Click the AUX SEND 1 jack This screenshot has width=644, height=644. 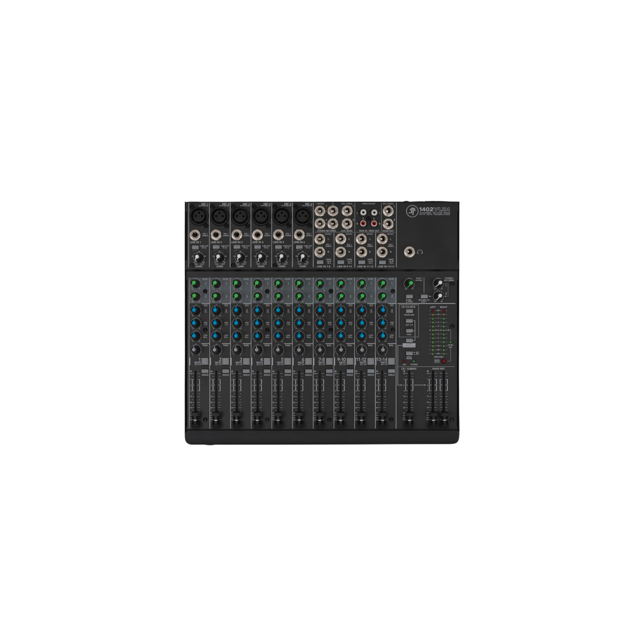tap(347, 210)
